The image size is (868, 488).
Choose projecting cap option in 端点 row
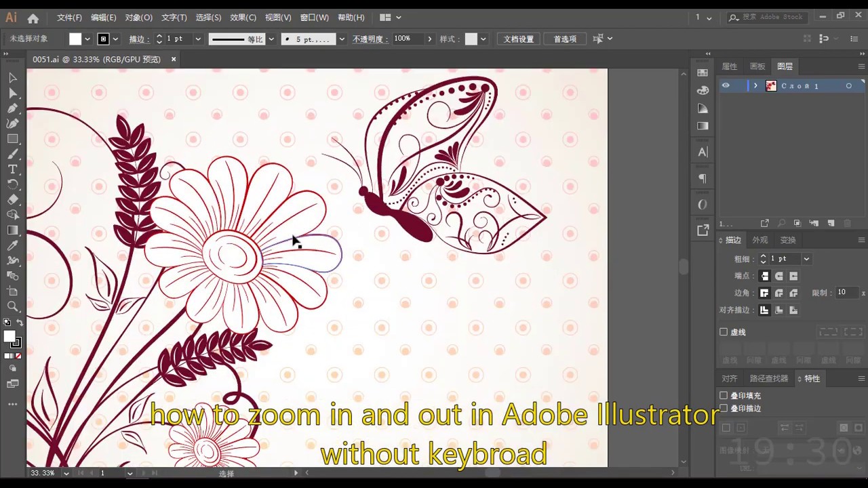pyautogui.click(x=793, y=276)
